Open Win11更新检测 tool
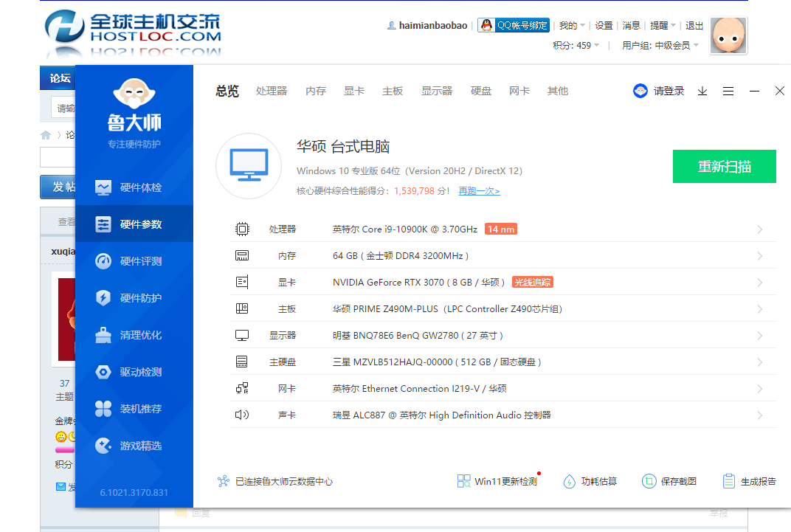This screenshot has height=532, width=791. point(497,481)
